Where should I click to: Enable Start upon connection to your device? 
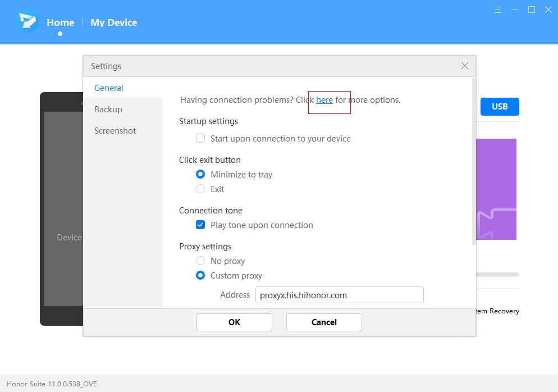(x=200, y=139)
